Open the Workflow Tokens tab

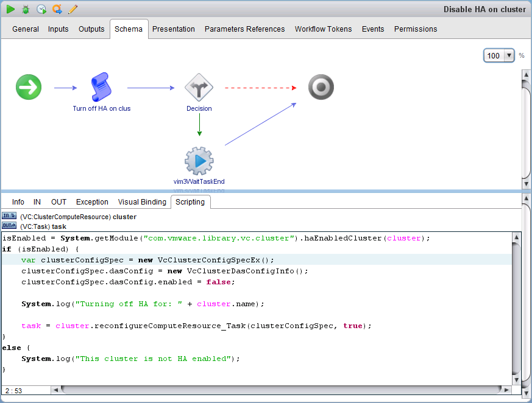(x=323, y=29)
